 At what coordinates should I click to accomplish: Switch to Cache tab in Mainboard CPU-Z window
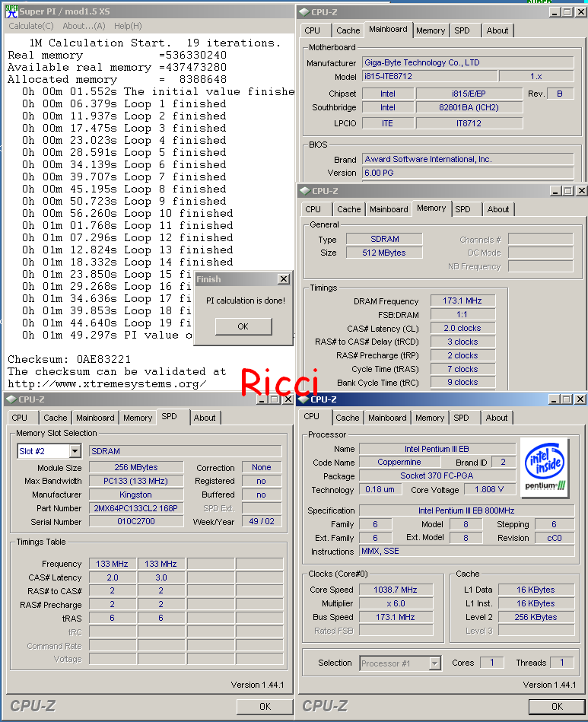pos(348,30)
